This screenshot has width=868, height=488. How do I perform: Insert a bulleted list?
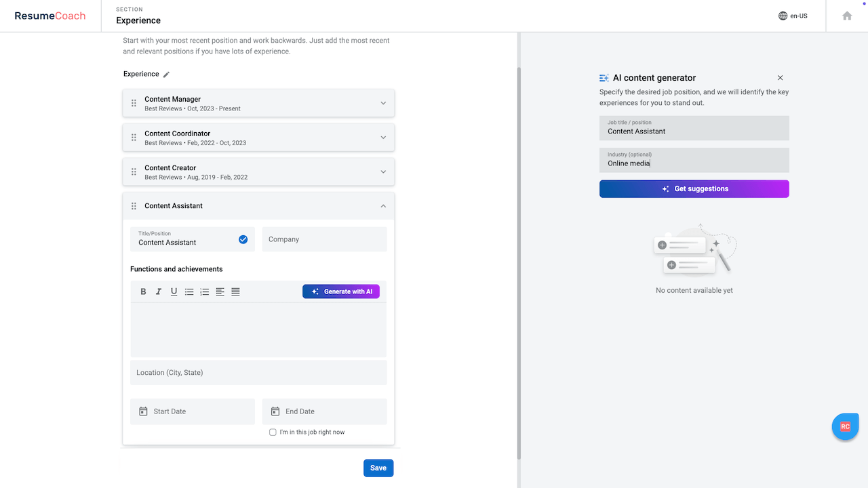coord(189,291)
